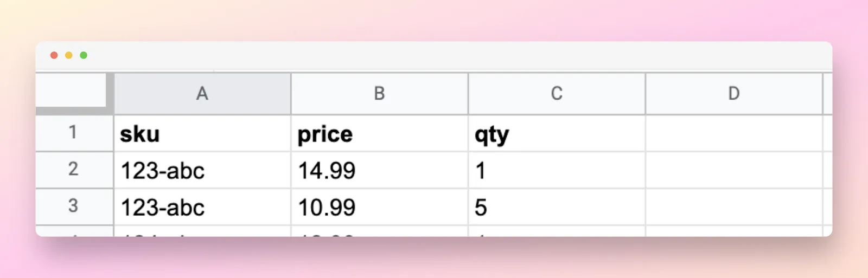Viewport: 868px width, 278px height.
Task: Click the price header cell
Action: (380, 133)
